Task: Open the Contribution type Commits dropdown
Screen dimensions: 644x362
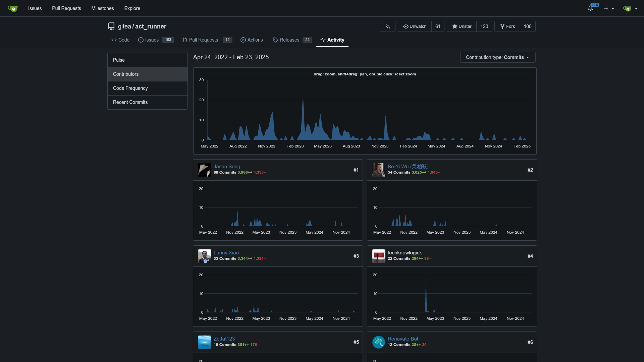Action: coord(497,57)
